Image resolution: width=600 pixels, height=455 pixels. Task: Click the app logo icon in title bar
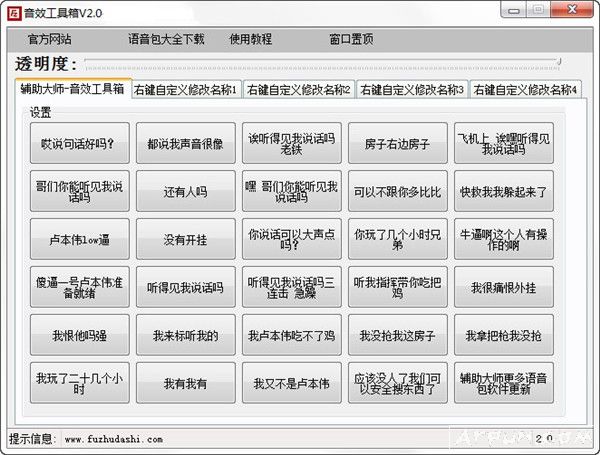[x=13, y=13]
